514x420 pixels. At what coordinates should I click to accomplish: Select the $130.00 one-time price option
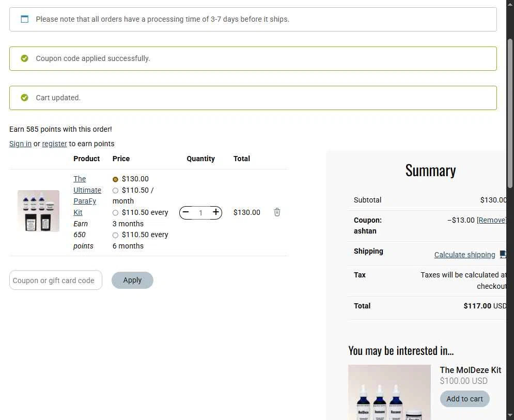(115, 179)
